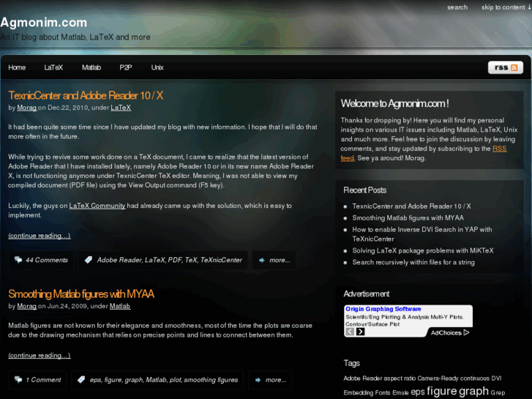Open the Home menu item

coord(17,67)
